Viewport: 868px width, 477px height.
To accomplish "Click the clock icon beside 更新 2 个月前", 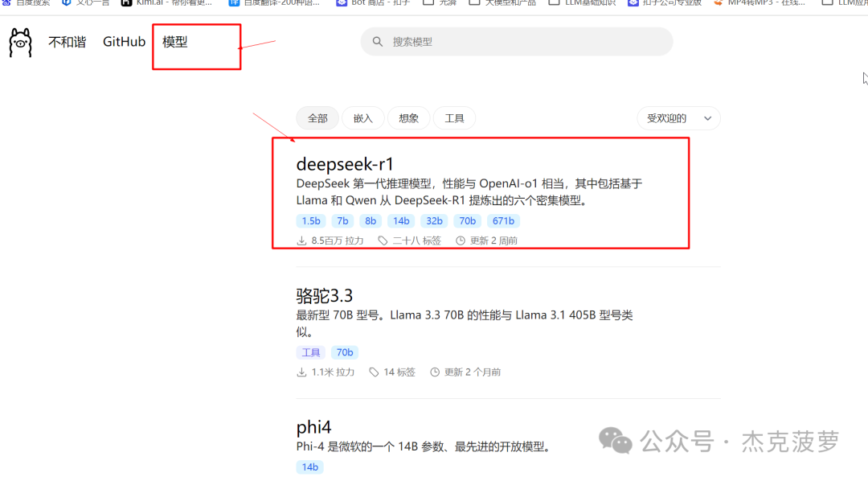I will pos(435,372).
